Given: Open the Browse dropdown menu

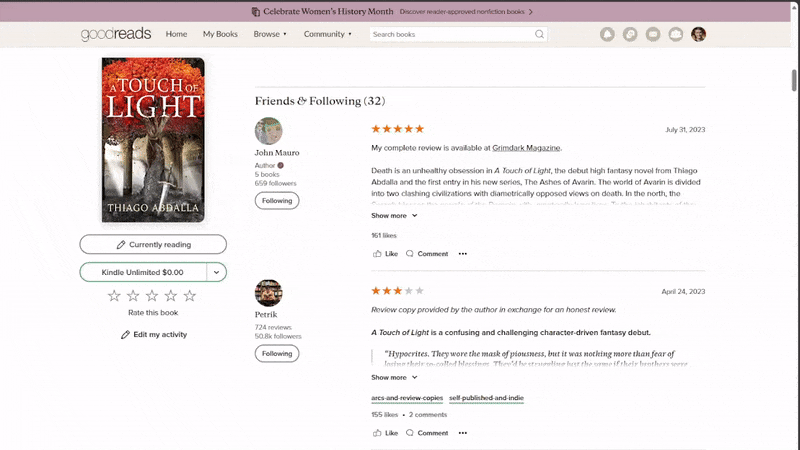Looking at the screenshot, I should coord(270,34).
